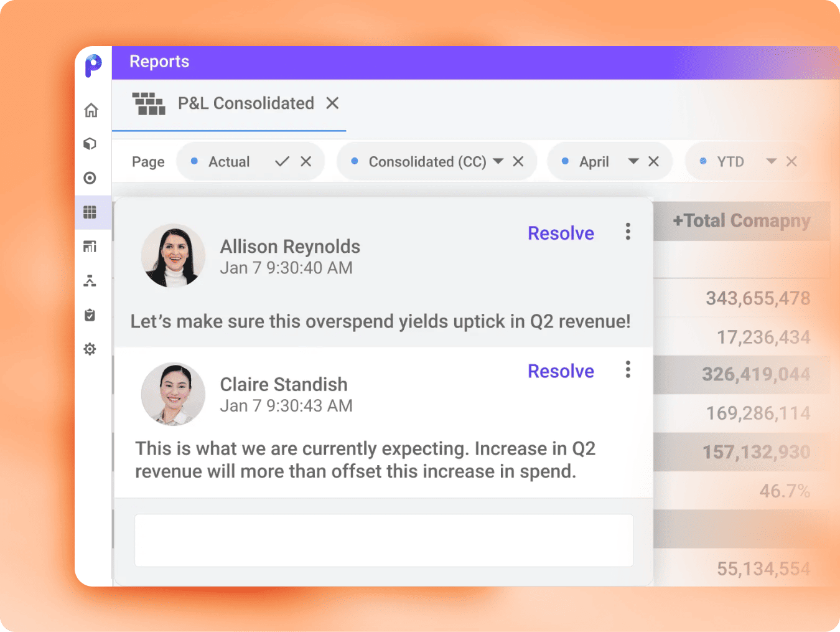Open more options for Allison Reynolds' comment

tap(628, 232)
